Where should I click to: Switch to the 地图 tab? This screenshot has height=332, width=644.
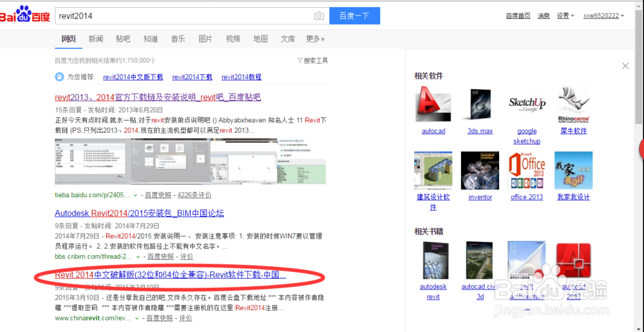pyautogui.click(x=260, y=39)
